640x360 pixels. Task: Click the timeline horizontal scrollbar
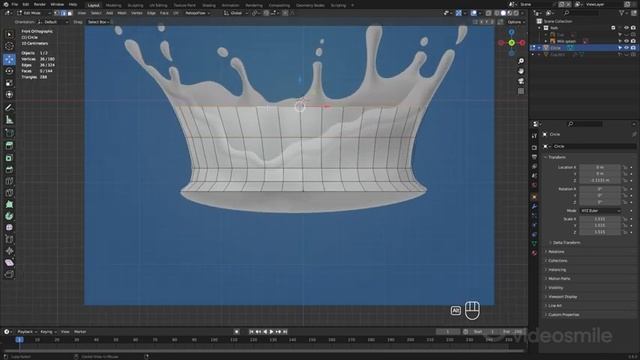click(x=263, y=351)
